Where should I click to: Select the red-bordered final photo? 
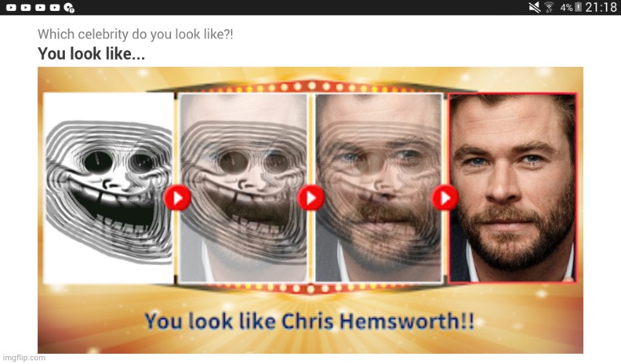(513, 188)
